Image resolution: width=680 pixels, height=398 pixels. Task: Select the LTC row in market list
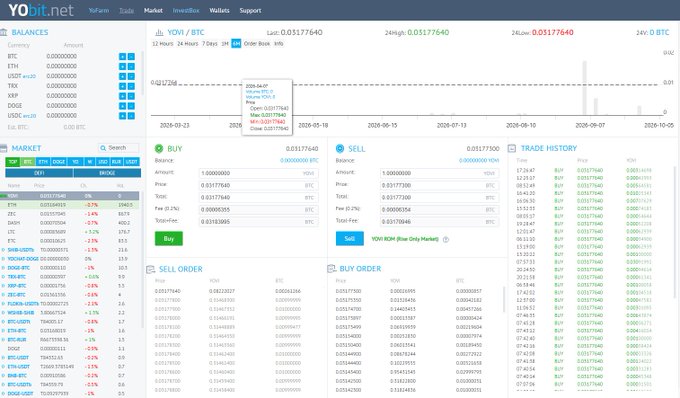click(70, 232)
